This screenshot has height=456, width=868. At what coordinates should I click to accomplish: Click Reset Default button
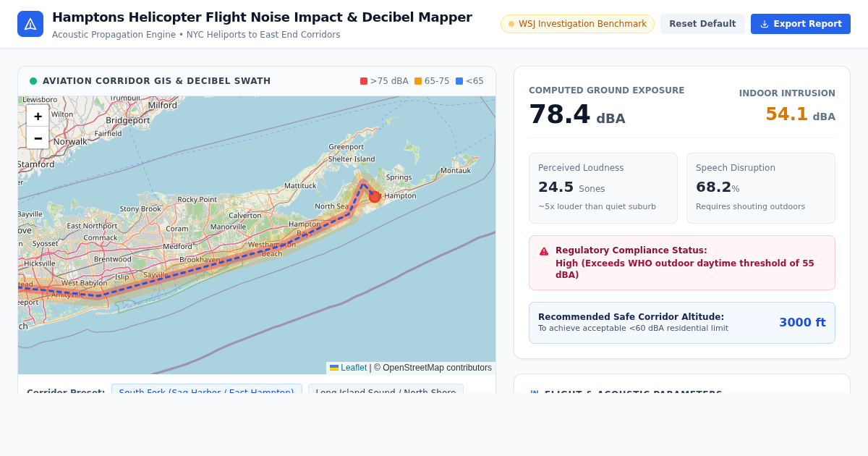coord(702,24)
